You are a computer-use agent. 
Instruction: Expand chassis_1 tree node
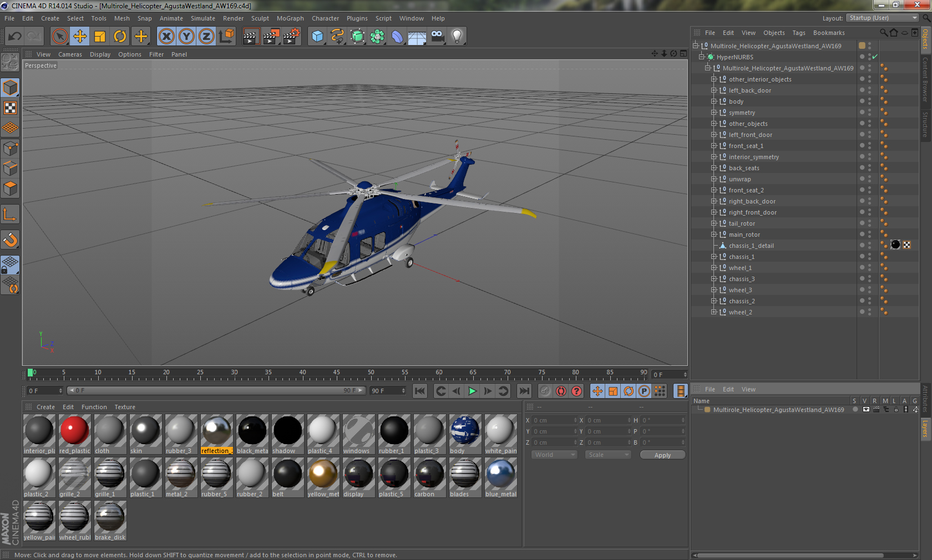(714, 257)
